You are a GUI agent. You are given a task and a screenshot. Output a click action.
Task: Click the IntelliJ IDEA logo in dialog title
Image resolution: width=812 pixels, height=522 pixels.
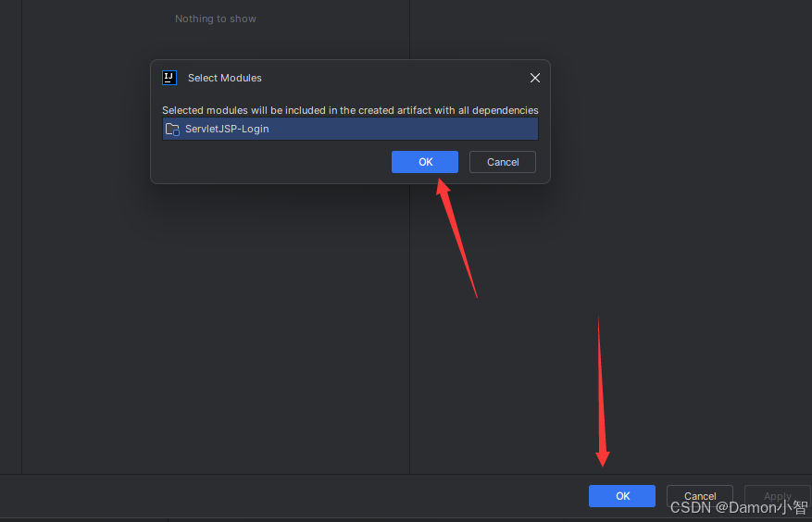[169, 78]
